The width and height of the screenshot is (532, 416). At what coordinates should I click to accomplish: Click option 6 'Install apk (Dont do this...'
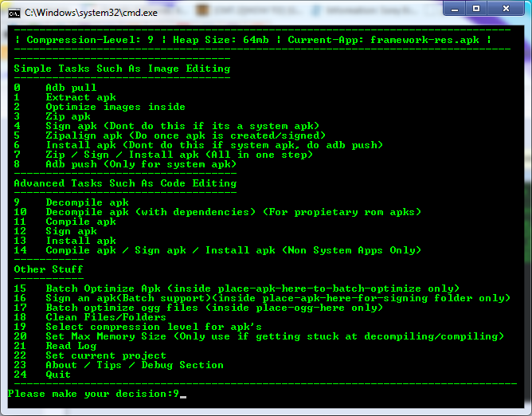(198, 145)
